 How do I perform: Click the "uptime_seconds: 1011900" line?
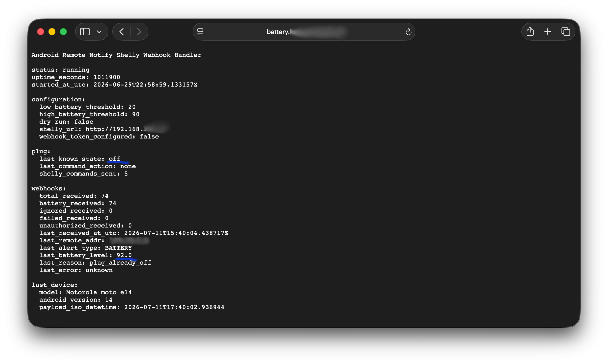point(76,77)
